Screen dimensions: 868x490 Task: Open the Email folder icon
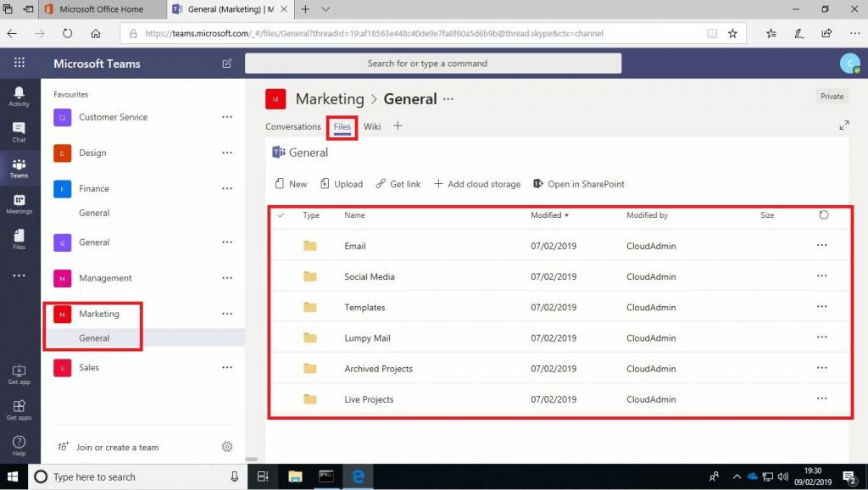(310, 246)
